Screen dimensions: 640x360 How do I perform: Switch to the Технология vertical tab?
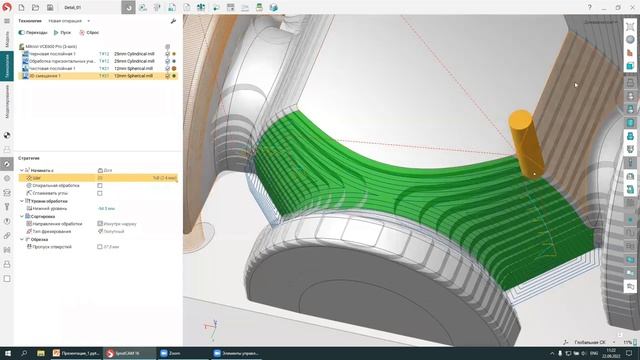(x=7, y=66)
